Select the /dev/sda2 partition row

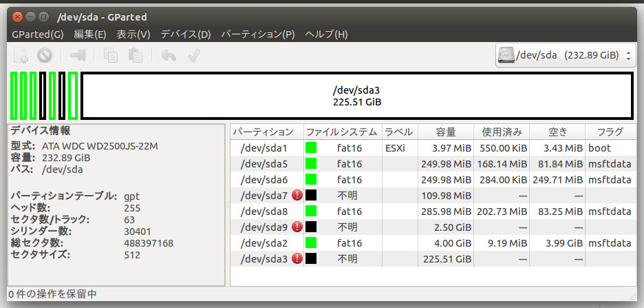(x=433, y=243)
